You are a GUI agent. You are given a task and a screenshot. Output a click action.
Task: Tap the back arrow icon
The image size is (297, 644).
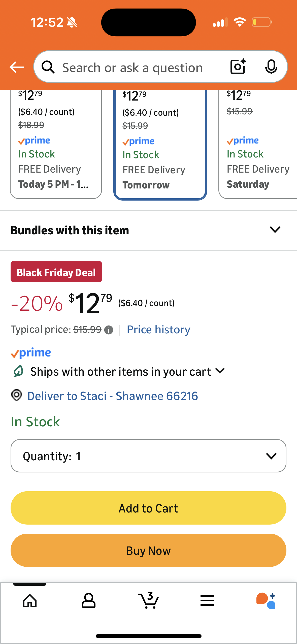point(17,67)
